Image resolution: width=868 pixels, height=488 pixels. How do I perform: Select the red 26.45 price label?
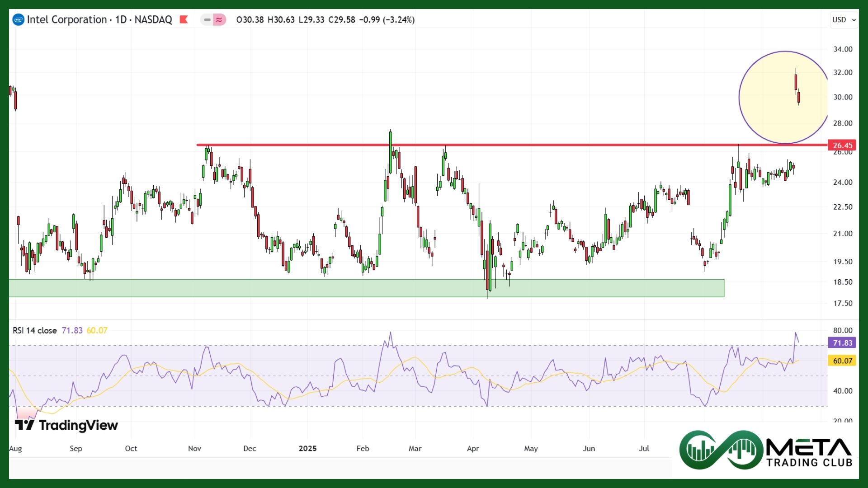tap(842, 145)
